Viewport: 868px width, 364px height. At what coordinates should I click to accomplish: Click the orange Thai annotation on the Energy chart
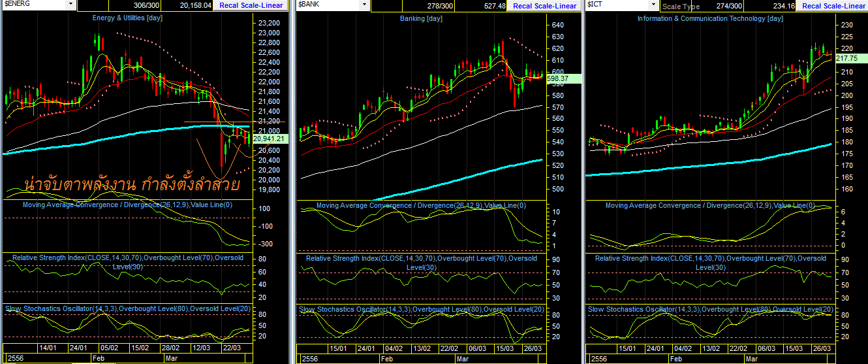[131, 185]
